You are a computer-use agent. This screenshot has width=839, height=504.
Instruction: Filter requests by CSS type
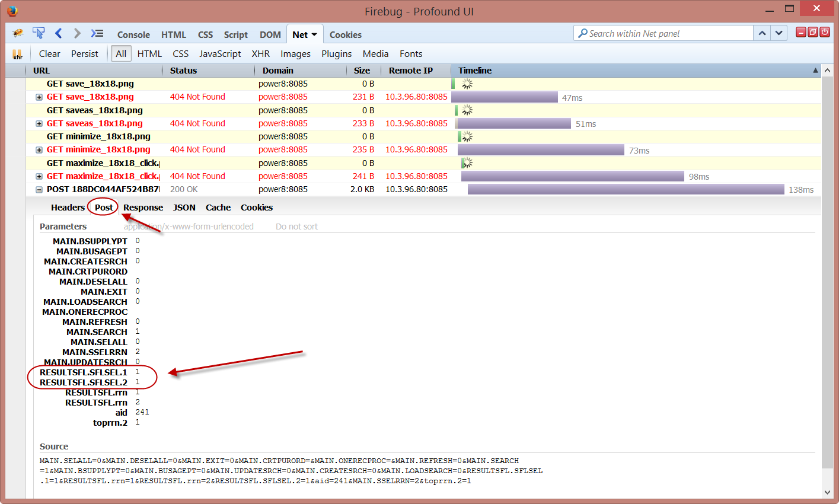click(x=181, y=53)
